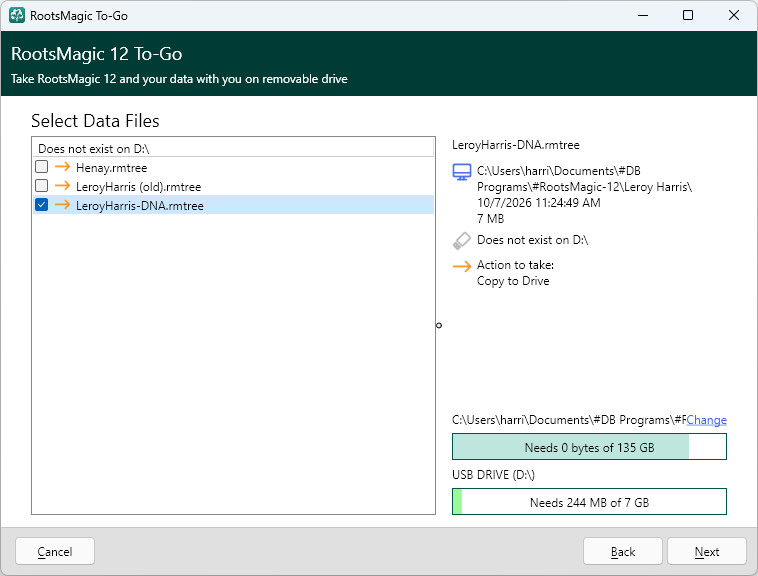Select the LeroyHarris (old).rmtree file name
758x576 pixels.
coord(138,187)
